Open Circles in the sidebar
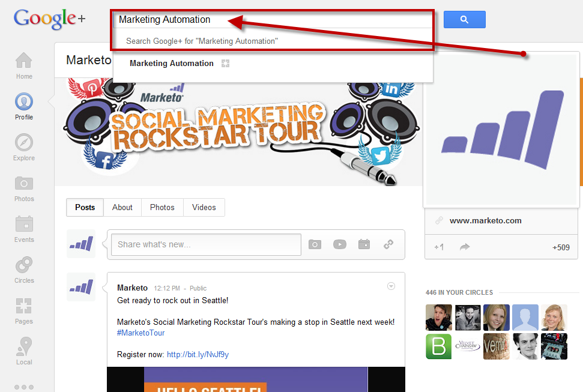The width and height of the screenshot is (583, 392). click(24, 270)
